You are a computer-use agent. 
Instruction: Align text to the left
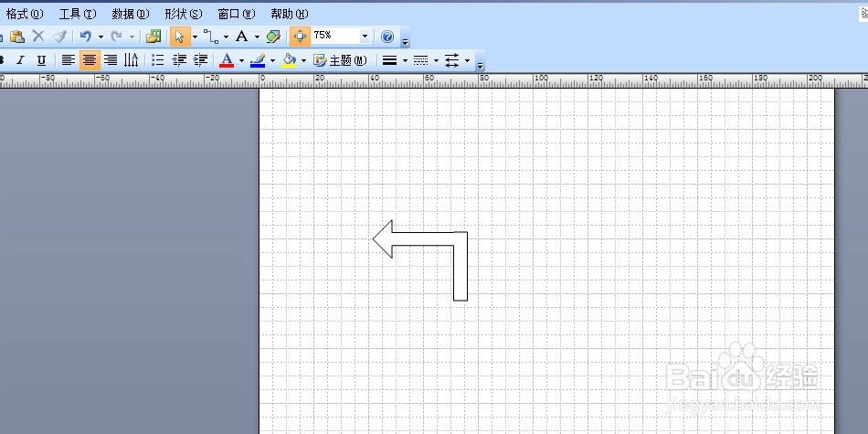69,60
